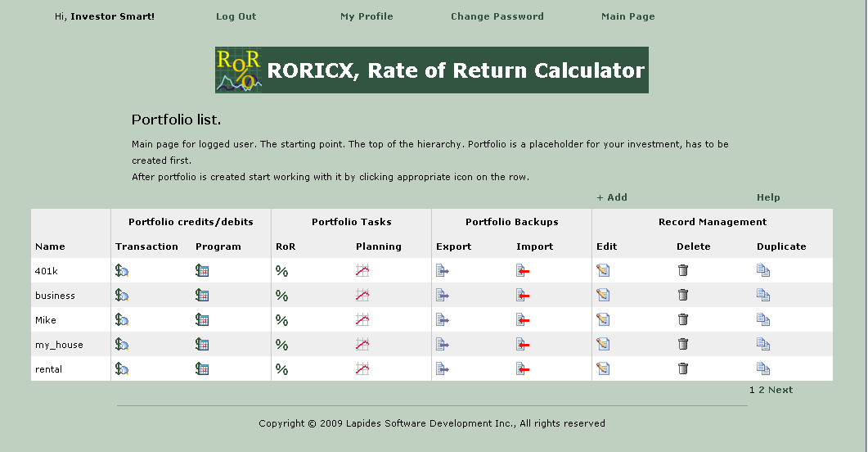This screenshot has width=868, height=452.
Task: Open My Profile page
Action: [x=367, y=16]
